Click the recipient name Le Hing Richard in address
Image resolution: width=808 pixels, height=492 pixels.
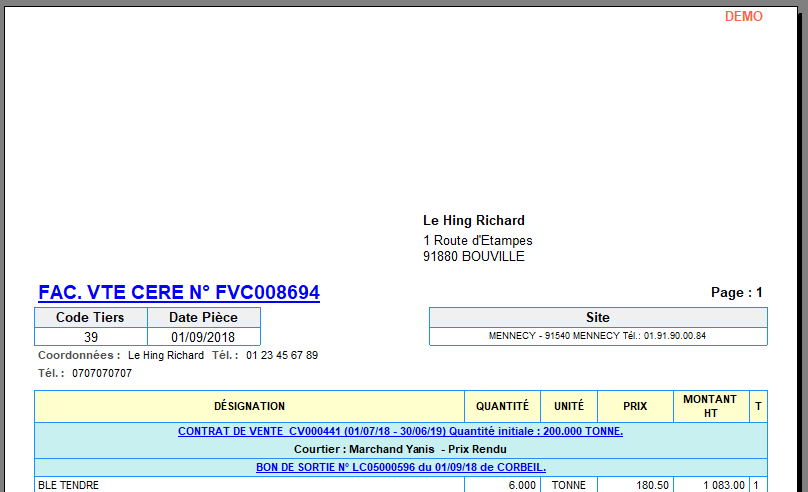click(474, 221)
